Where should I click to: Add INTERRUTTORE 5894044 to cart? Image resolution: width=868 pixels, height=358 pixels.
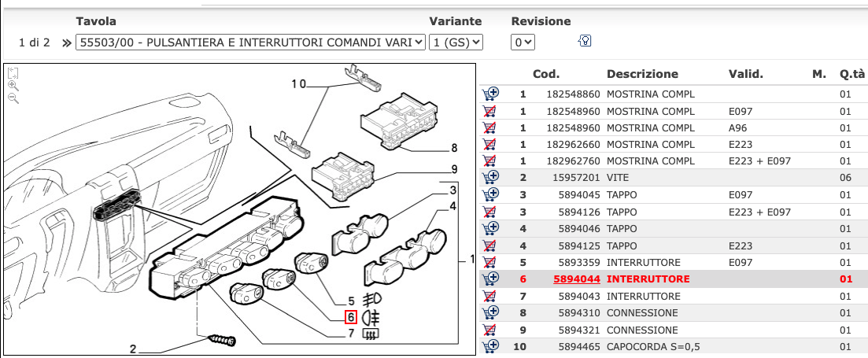(489, 279)
